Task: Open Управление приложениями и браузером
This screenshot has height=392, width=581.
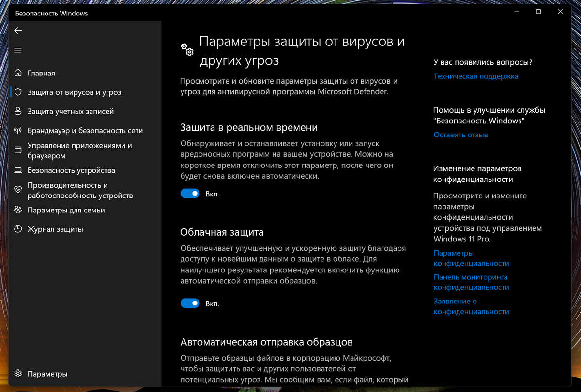Action: (x=80, y=151)
